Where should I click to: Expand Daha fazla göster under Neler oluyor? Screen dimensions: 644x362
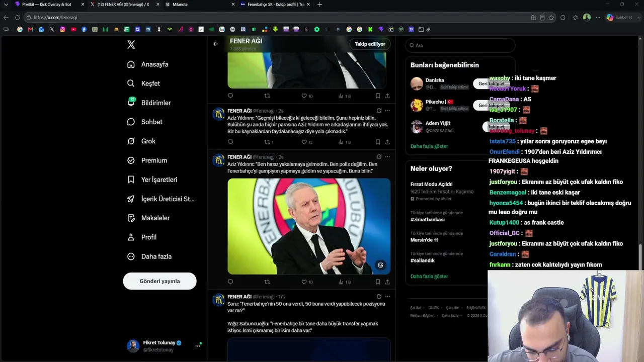coord(429,277)
